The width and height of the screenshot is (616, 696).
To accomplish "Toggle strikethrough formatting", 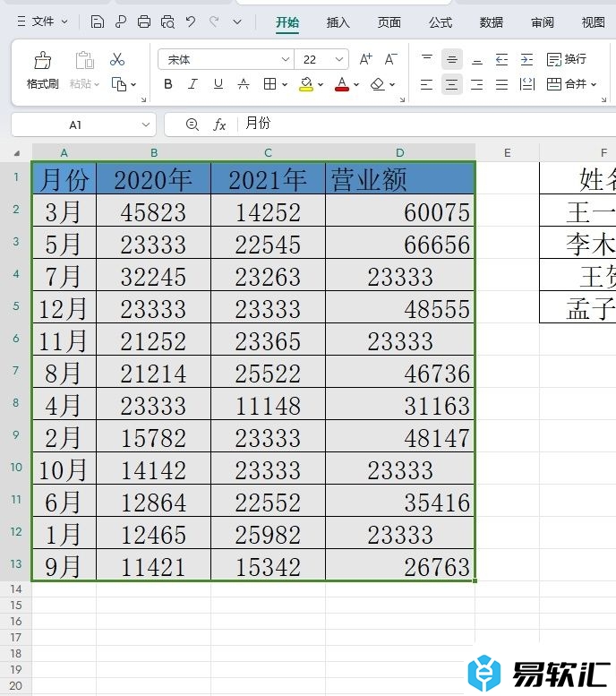I will coord(244,84).
